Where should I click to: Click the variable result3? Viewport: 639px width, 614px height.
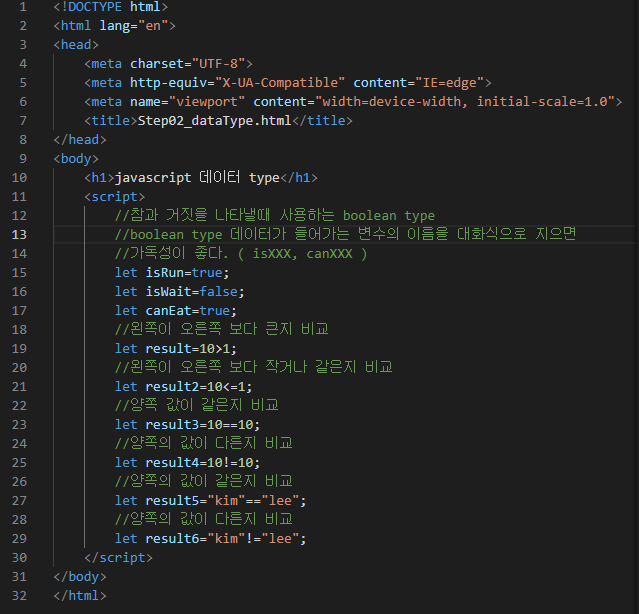click(x=172, y=425)
